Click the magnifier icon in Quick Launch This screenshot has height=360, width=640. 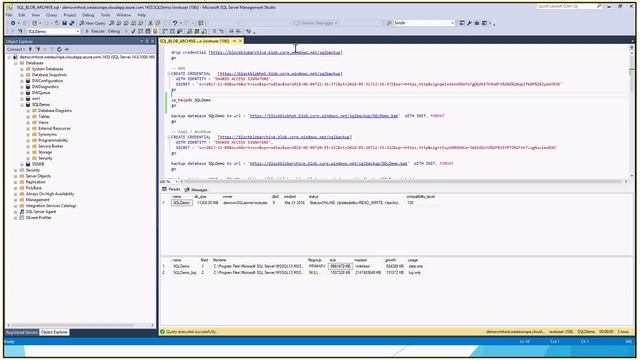(599, 6)
